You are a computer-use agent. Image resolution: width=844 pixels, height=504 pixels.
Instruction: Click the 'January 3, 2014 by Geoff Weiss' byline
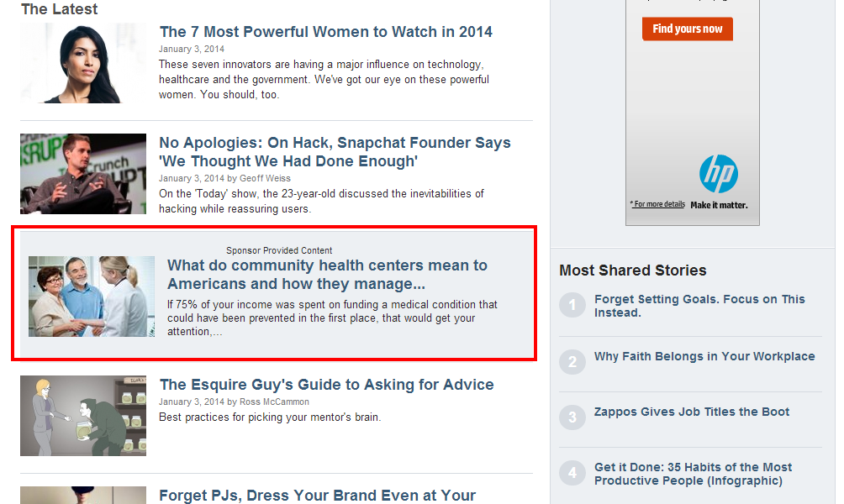(224, 178)
